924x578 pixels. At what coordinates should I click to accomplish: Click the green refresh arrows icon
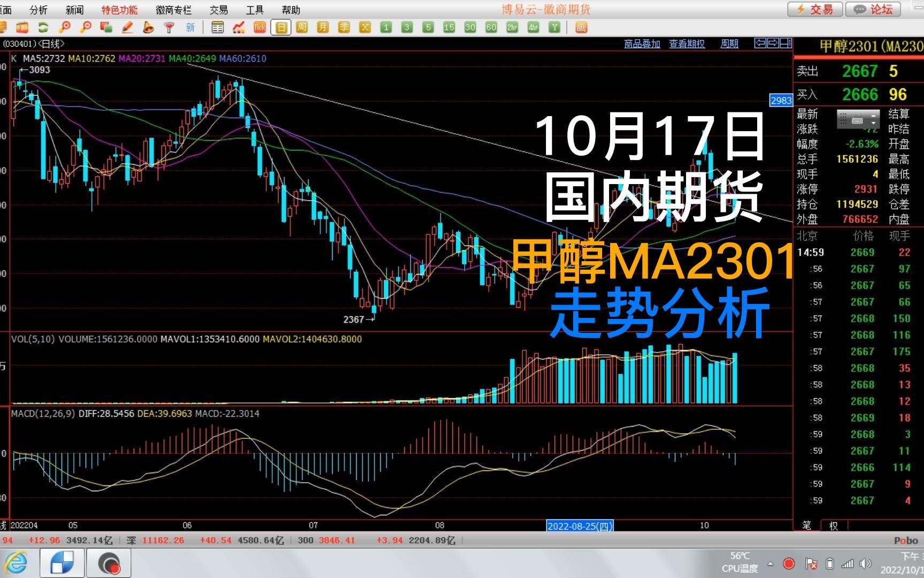pyautogui.click(x=43, y=27)
